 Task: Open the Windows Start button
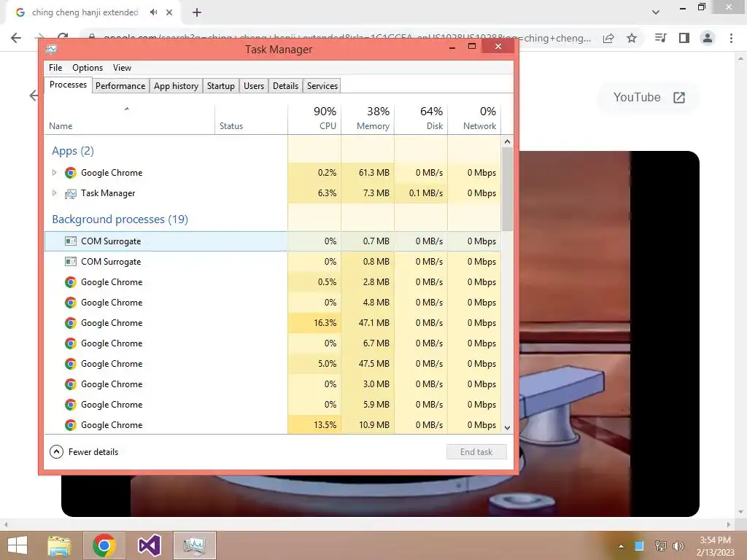[18, 545]
